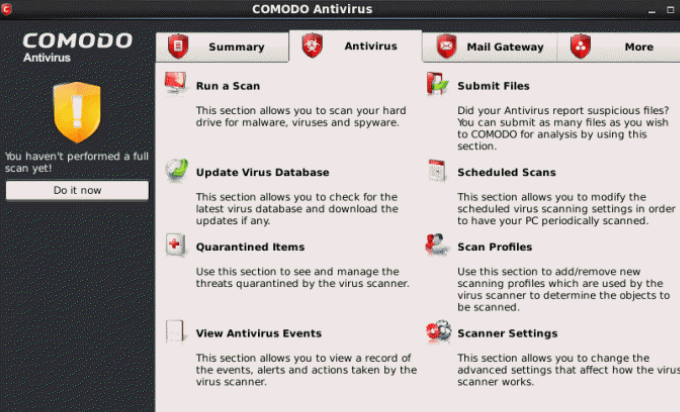The image size is (680, 412).
Task: Click the description text under Submit Files
Action: pos(563,128)
